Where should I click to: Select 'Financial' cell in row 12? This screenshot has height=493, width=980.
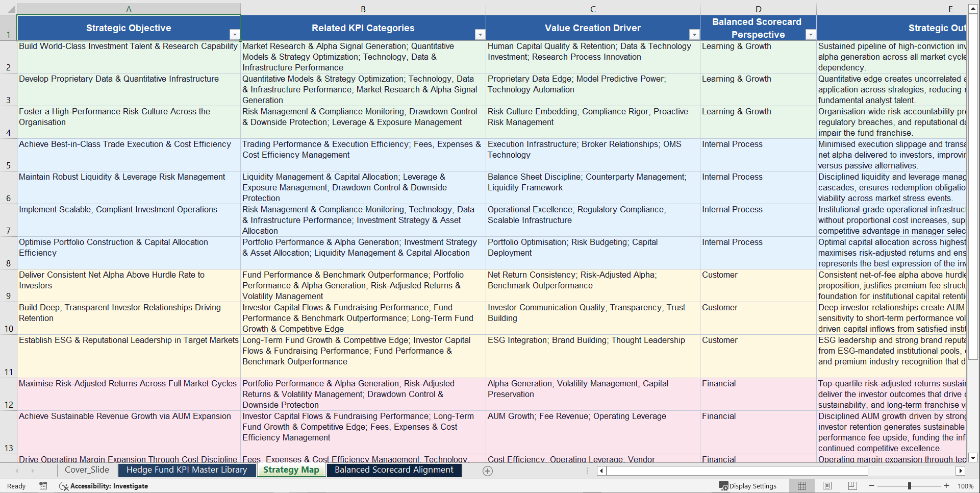[758, 395]
